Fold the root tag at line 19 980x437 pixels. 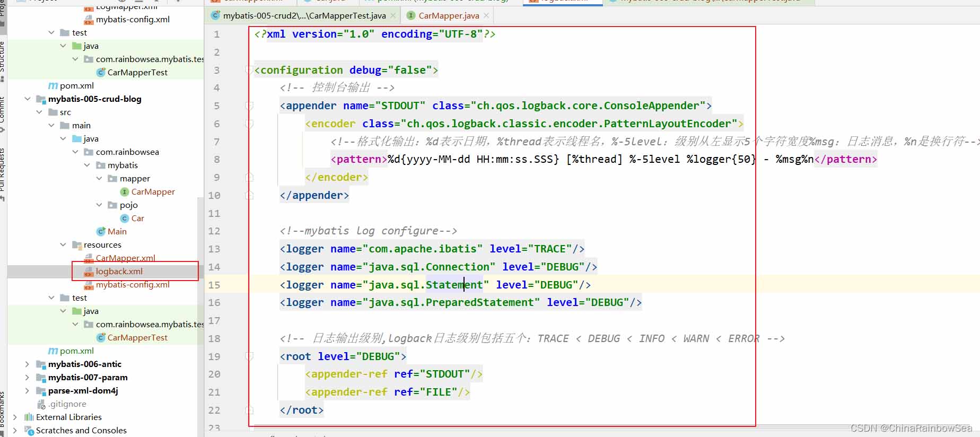(x=249, y=356)
